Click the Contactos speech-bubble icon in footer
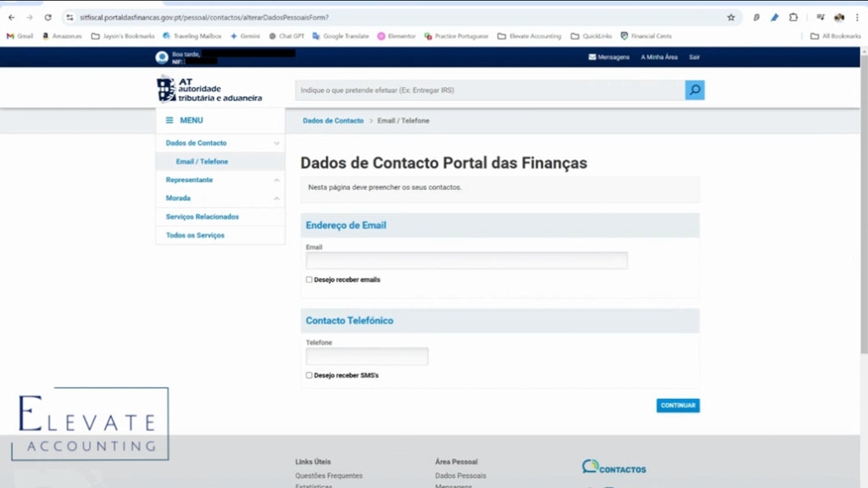This screenshot has height=488, width=868. 588,465
